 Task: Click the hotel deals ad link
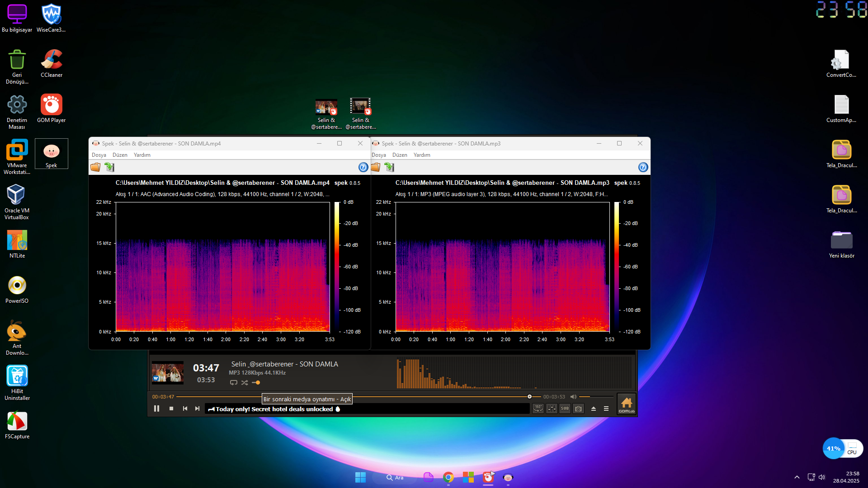click(x=274, y=409)
